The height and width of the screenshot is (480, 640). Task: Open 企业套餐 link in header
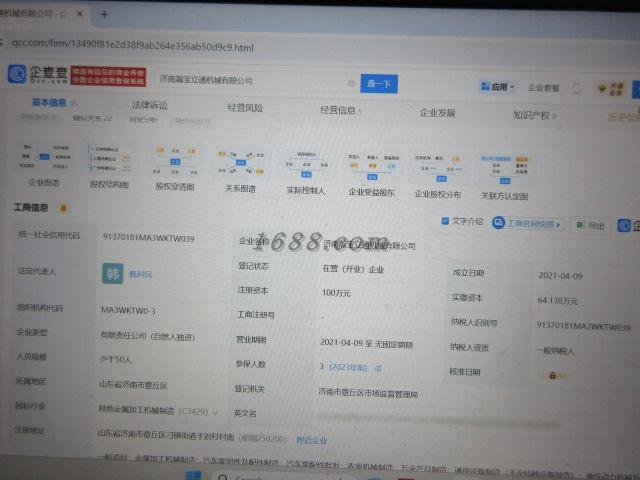(543, 88)
